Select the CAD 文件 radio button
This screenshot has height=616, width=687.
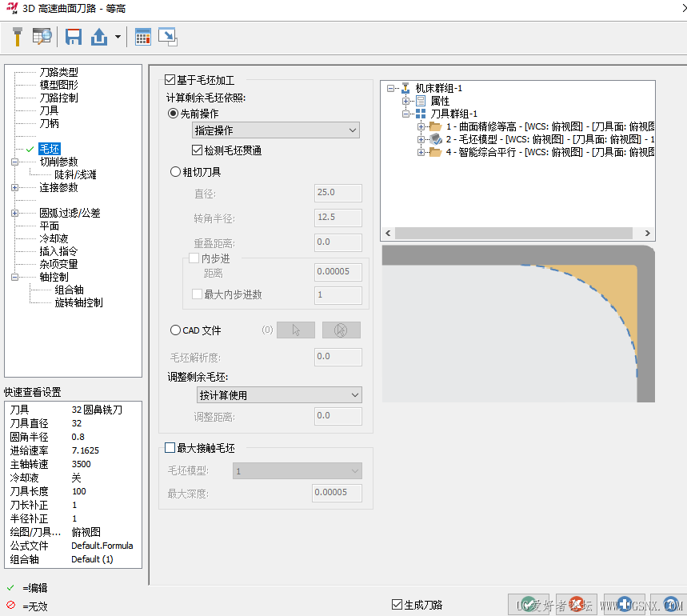(x=175, y=330)
